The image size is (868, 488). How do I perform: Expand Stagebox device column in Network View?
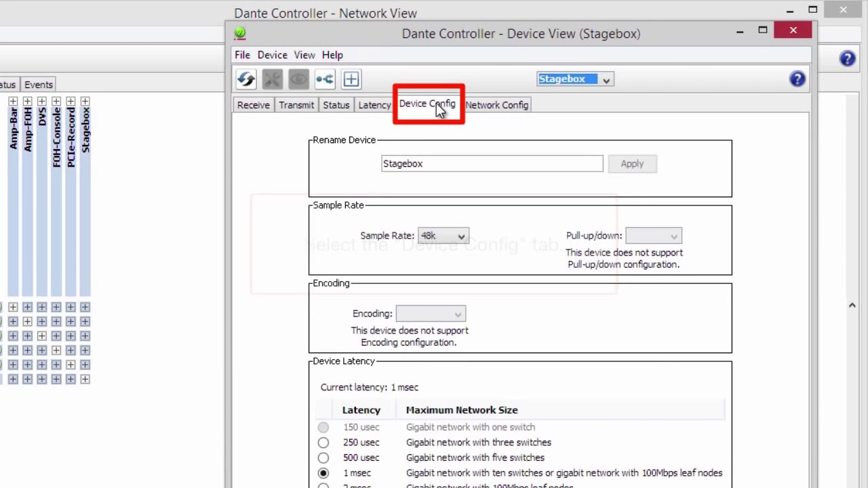85,101
